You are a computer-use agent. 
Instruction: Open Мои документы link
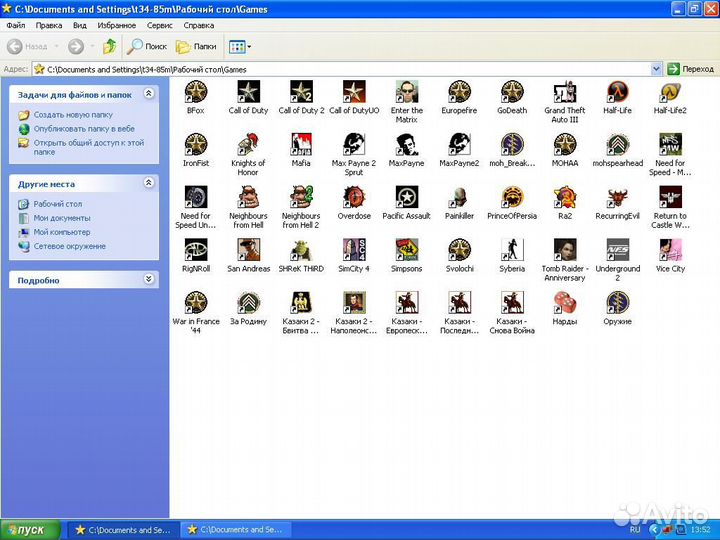click(62, 218)
